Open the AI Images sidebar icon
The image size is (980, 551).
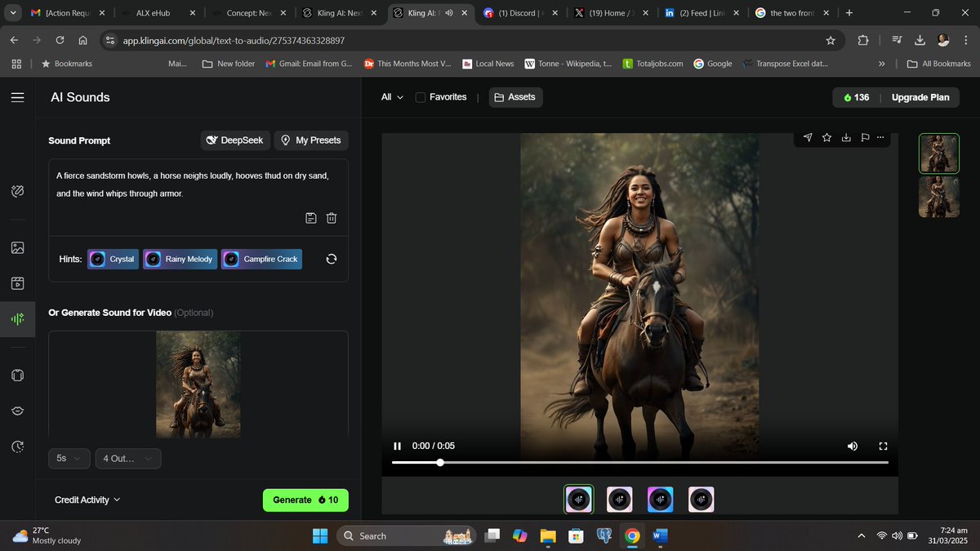coord(17,247)
